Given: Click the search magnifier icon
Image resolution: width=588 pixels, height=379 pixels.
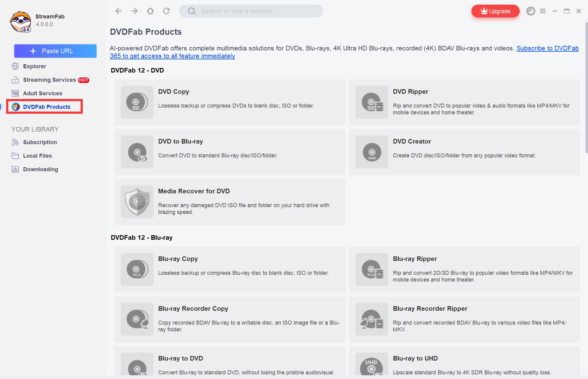Looking at the screenshot, I should click(x=192, y=11).
